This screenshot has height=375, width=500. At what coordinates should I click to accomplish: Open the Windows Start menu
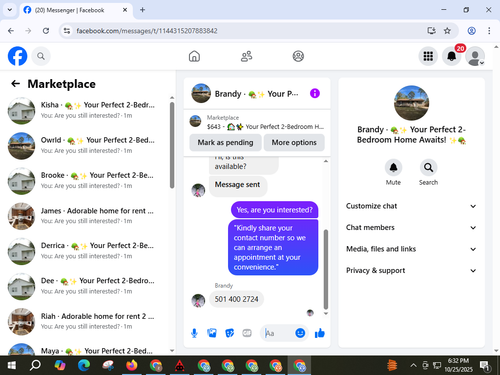click(x=11, y=366)
